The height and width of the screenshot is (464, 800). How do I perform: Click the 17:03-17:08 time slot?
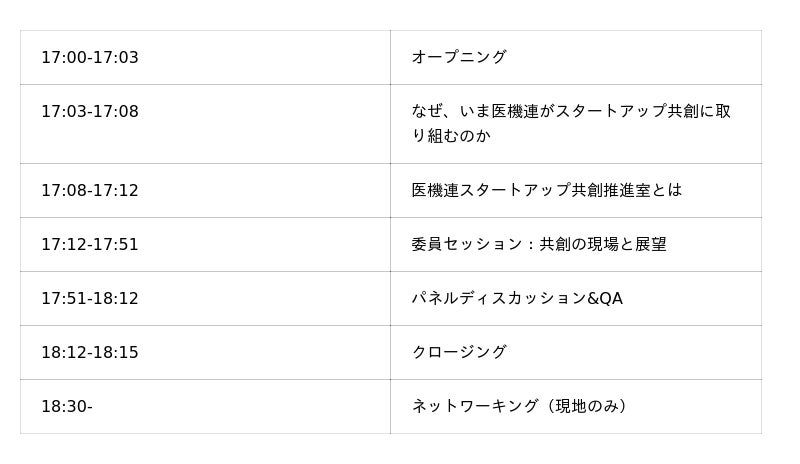pyautogui.click(x=90, y=112)
